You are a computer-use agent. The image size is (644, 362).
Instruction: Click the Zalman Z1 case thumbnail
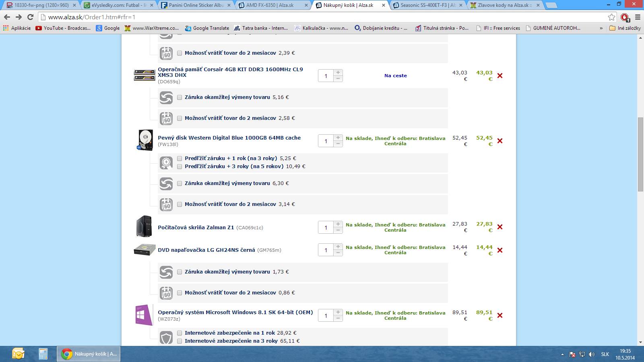pyautogui.click(x=144, y=226)
